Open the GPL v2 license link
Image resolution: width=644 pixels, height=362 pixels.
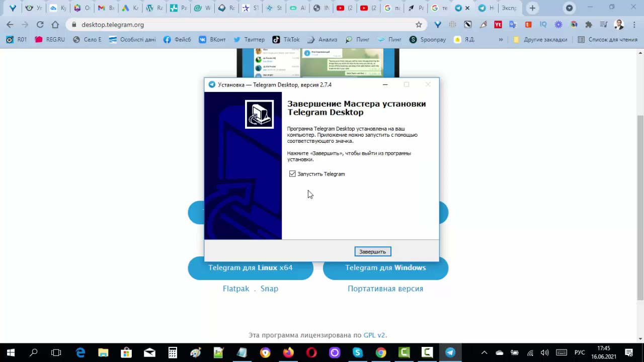(x=374, y=335)
